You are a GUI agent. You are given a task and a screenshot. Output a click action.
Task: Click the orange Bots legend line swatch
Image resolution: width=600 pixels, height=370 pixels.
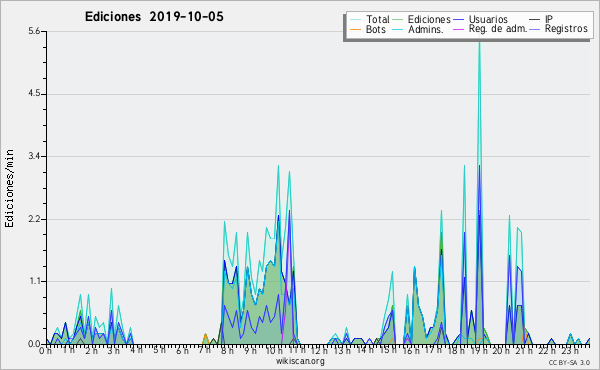355,29
